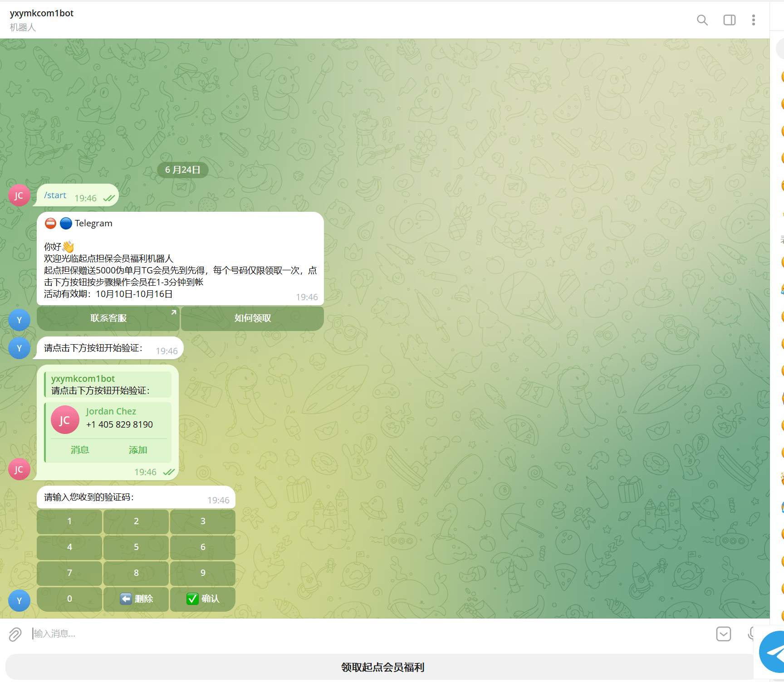Click the JC avatar beside /start message
The image size is (784, 682).
(x=19, y=195)
